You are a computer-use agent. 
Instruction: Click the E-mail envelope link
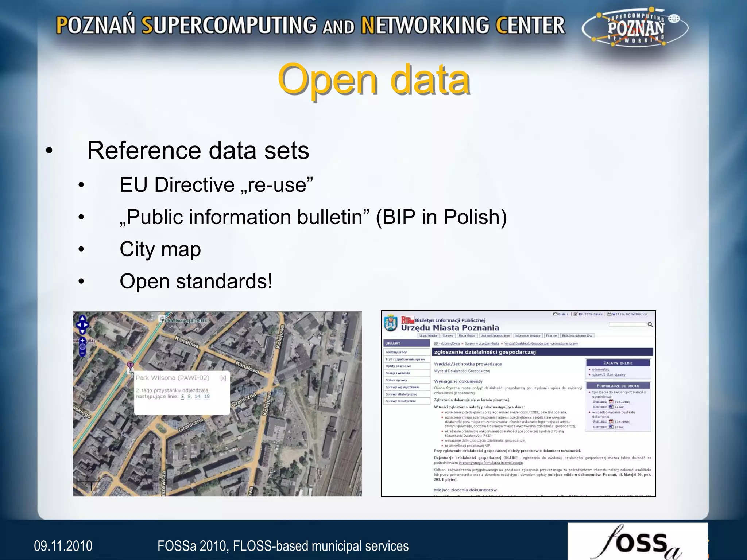(x=561, y=314)
